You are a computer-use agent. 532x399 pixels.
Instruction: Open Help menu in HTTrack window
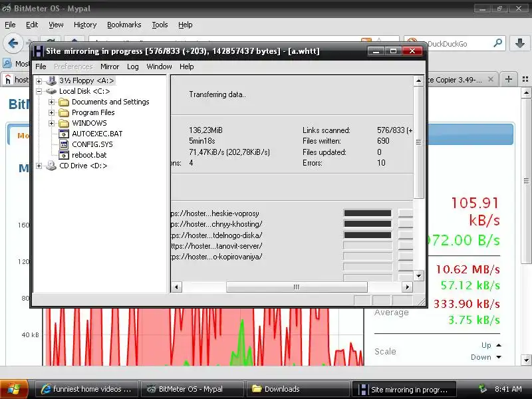[x=187, y=66]
